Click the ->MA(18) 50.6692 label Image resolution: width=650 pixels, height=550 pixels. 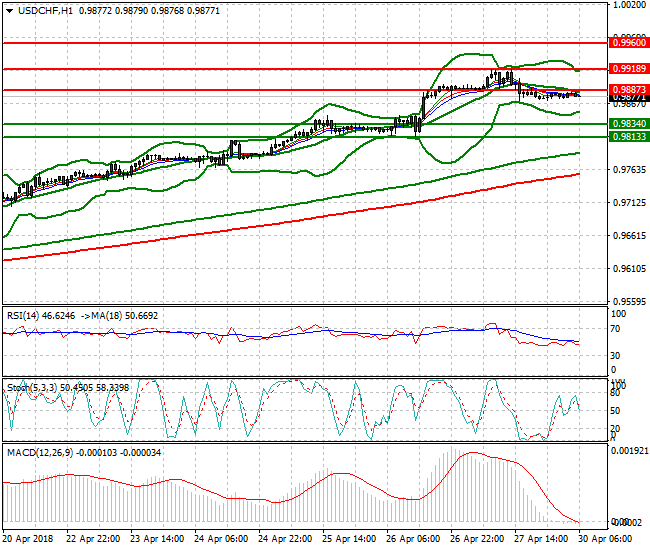click(119, 316)
